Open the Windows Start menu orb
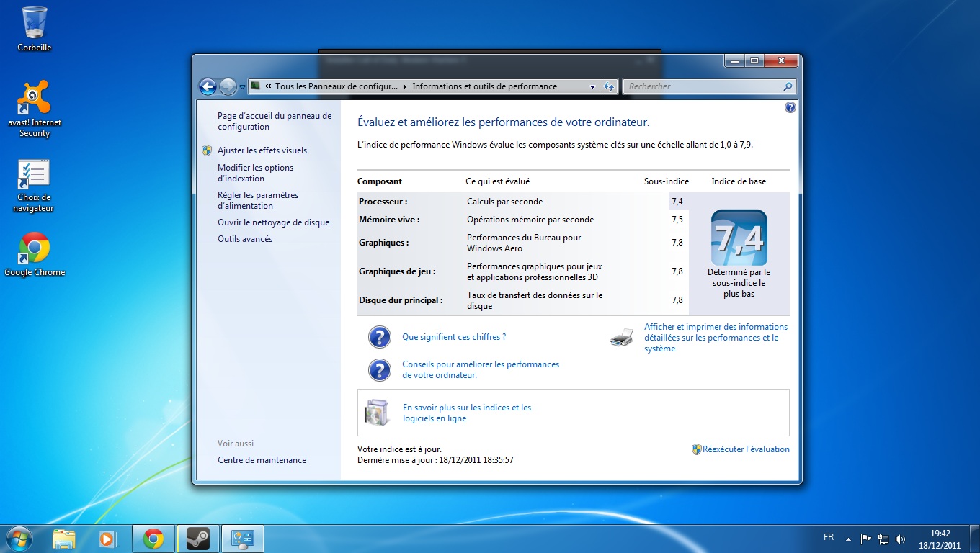Screen dimensions: 980x553 tap(19, 538)
